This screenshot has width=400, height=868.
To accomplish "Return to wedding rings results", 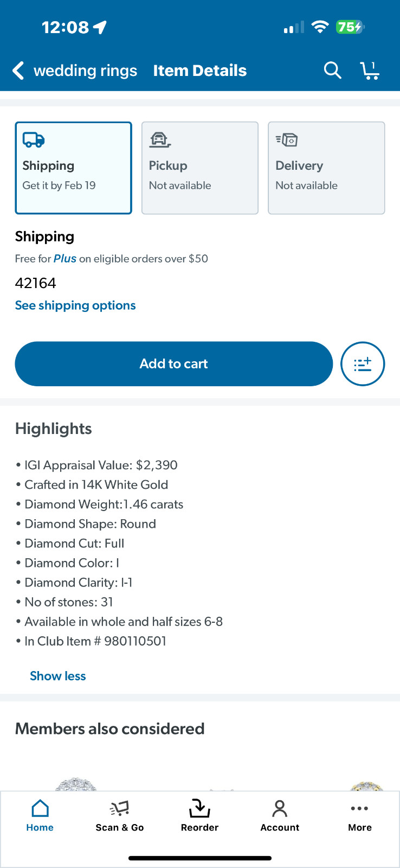I will pyautogui.click(x=85, y=70).
